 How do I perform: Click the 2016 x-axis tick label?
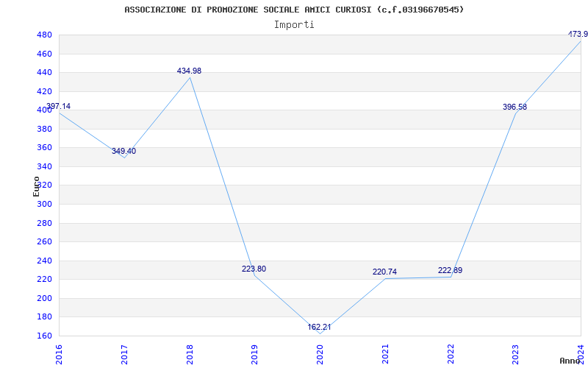click(x=59, y=355)
